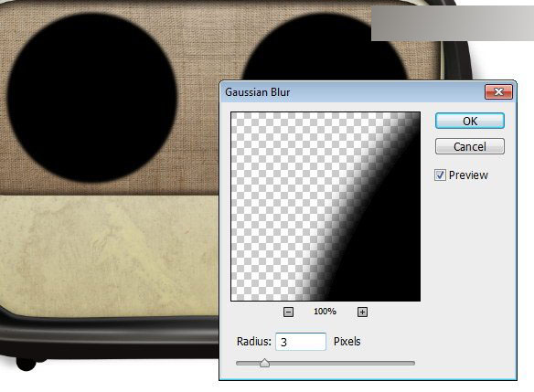This screenshot has width=534, height=392.
Task: Toggle the Preview checkbox
Action: [440, 175]
